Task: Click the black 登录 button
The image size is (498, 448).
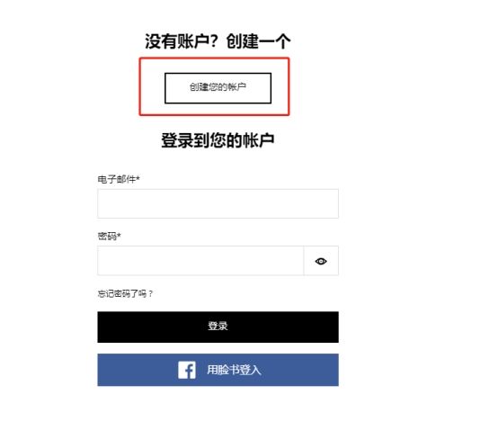Action: tap(218, 327)
